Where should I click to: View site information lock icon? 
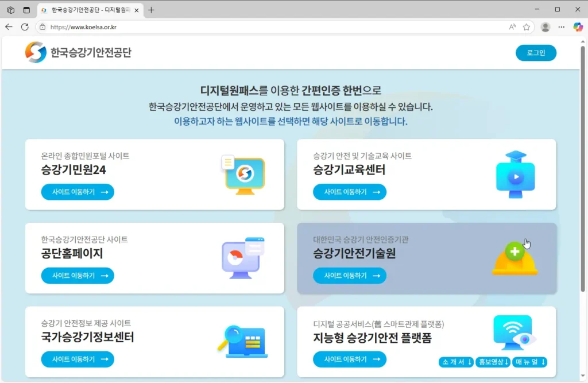[42, 27]
